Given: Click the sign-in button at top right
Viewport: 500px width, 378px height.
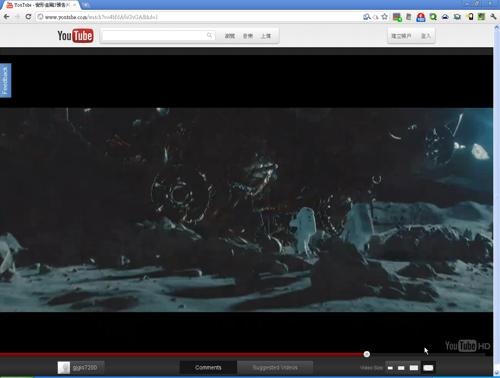Looking at the screenshot, I should 426,36.
